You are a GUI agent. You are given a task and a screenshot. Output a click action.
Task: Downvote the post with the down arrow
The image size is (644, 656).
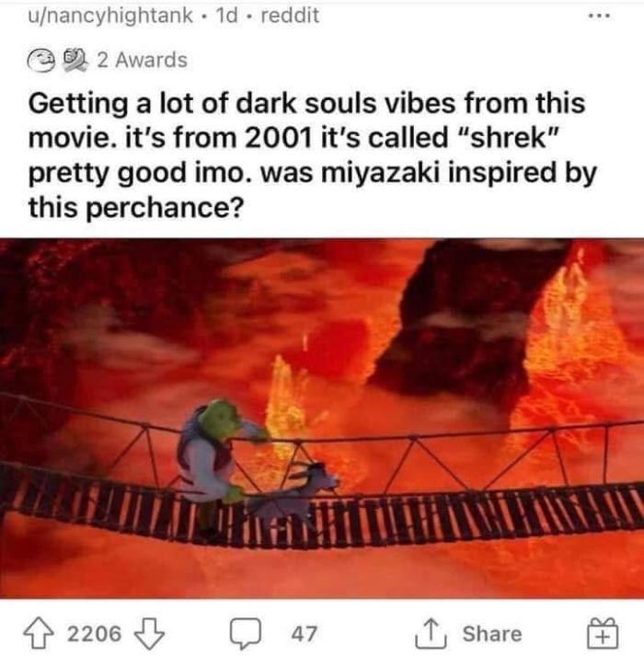(x=149, y=633)
